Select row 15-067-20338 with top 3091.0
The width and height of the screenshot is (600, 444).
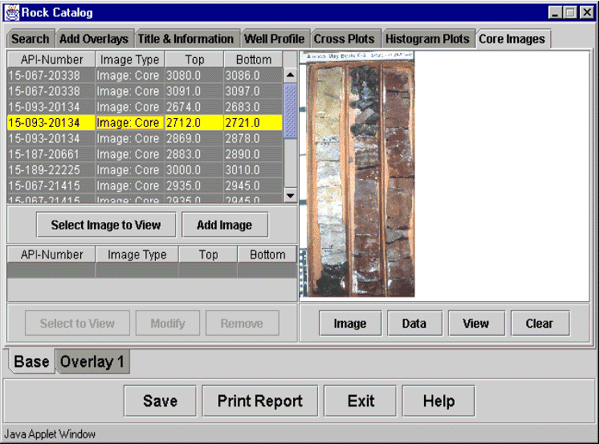click(x=145, y=91)
